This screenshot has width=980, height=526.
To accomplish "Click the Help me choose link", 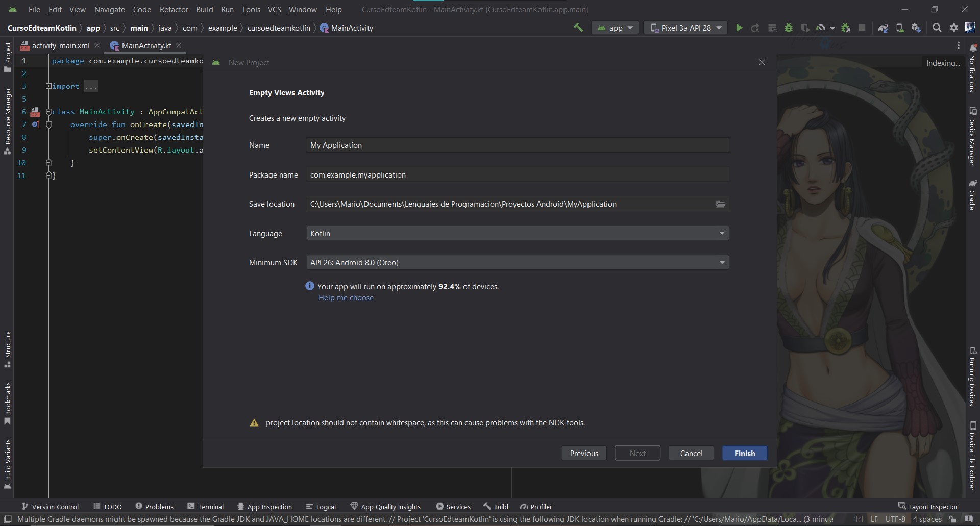I will [x=346, y=298].
